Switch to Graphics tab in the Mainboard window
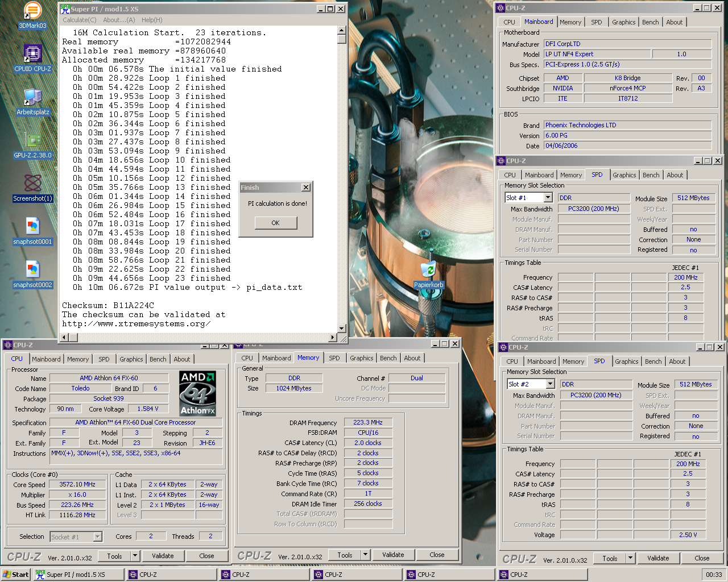Image resolution: width=728 pixels, height=582 pixels. [x=624, y=22]
